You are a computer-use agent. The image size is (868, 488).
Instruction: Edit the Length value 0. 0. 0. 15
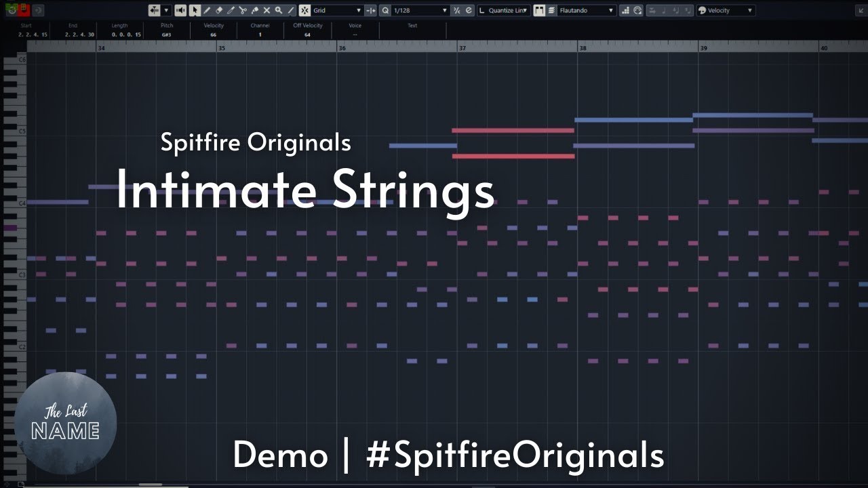126,35
